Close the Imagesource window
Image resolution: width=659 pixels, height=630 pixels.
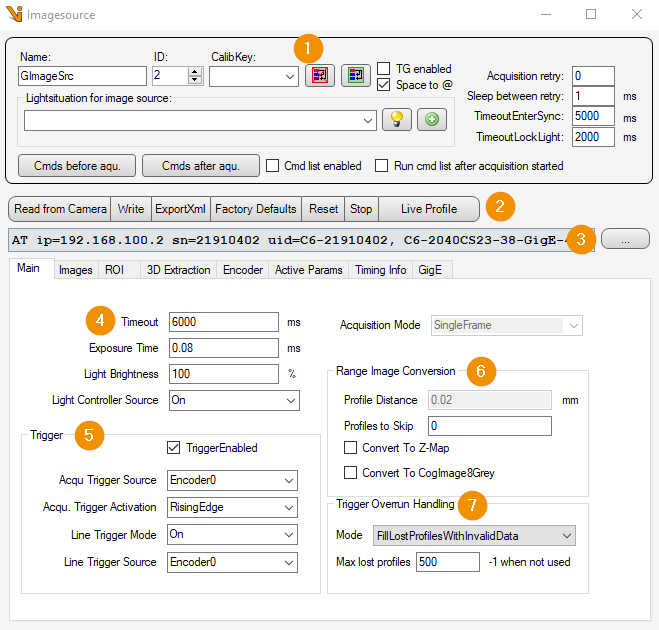(x=637, y=14)
